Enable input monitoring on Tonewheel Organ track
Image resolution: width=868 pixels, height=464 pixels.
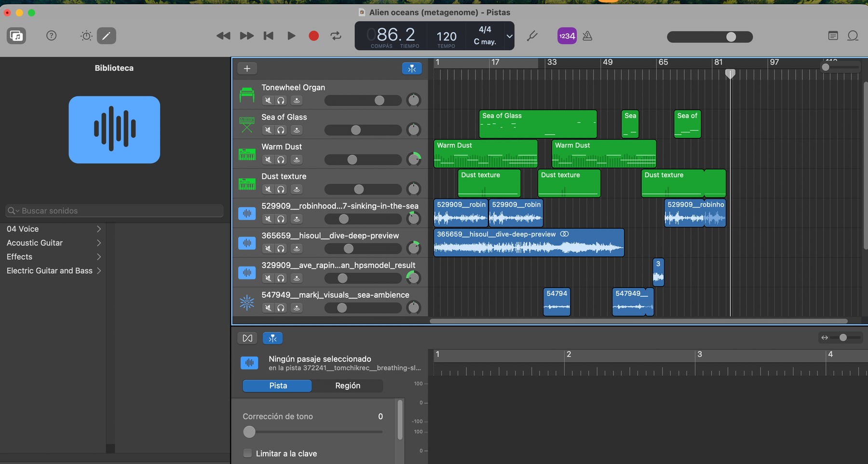pyautogui.click(x=297, y=100)
